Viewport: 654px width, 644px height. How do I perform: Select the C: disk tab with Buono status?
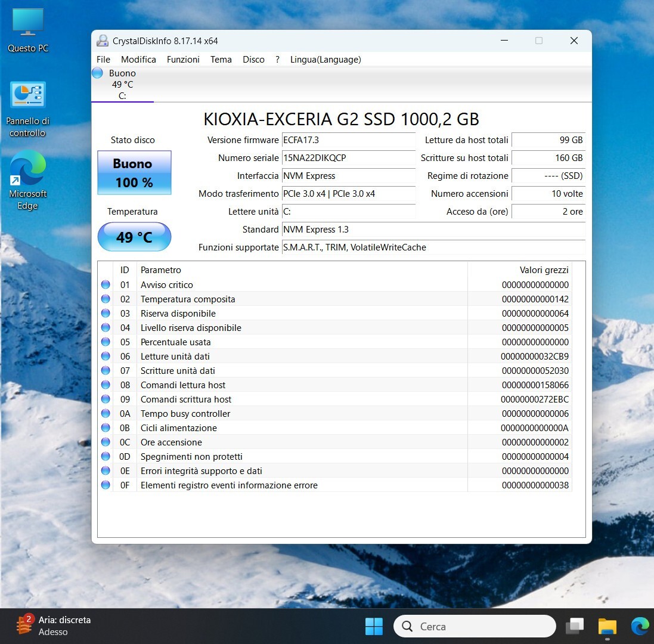point(123,84)
